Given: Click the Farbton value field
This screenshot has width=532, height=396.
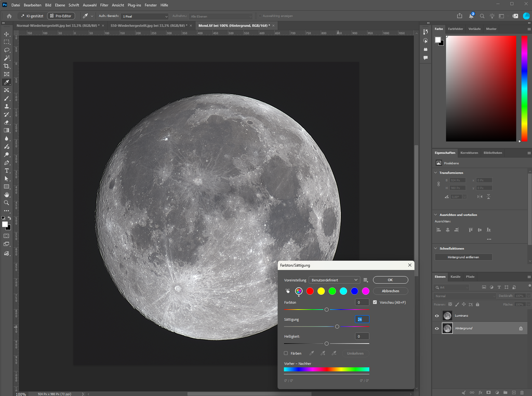Looking at the screenshot, I should tap(362, 303).
